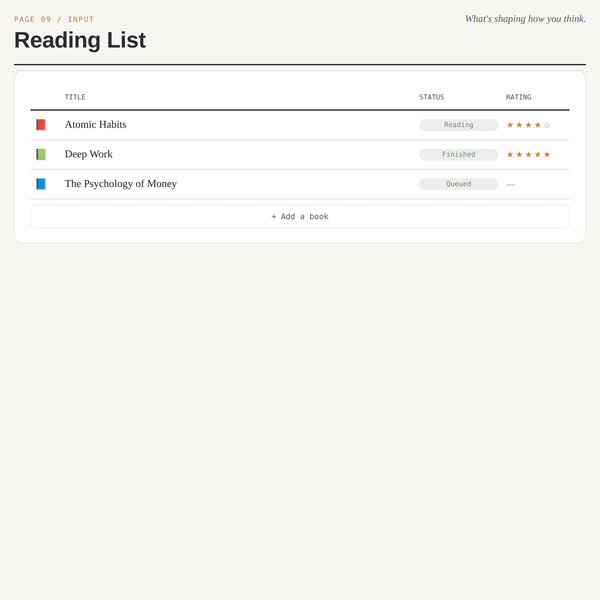Select The Psychology of Money title

tap(121, 184)
